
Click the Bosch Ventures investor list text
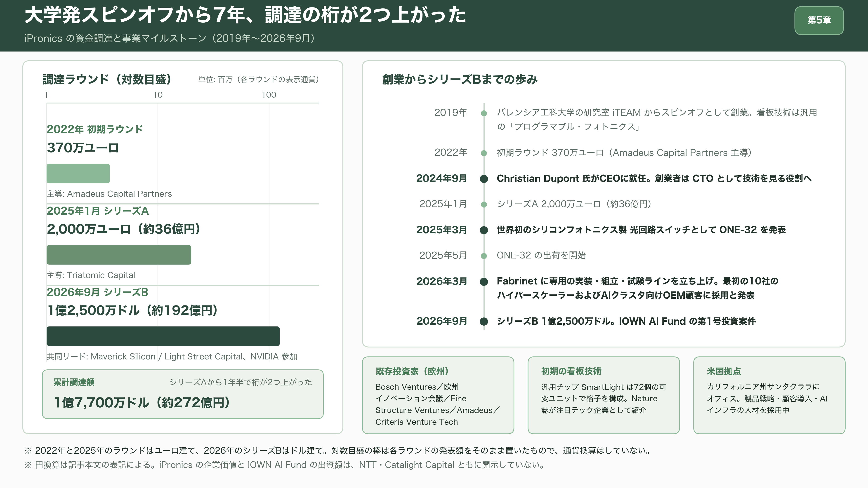pos(437,404)
